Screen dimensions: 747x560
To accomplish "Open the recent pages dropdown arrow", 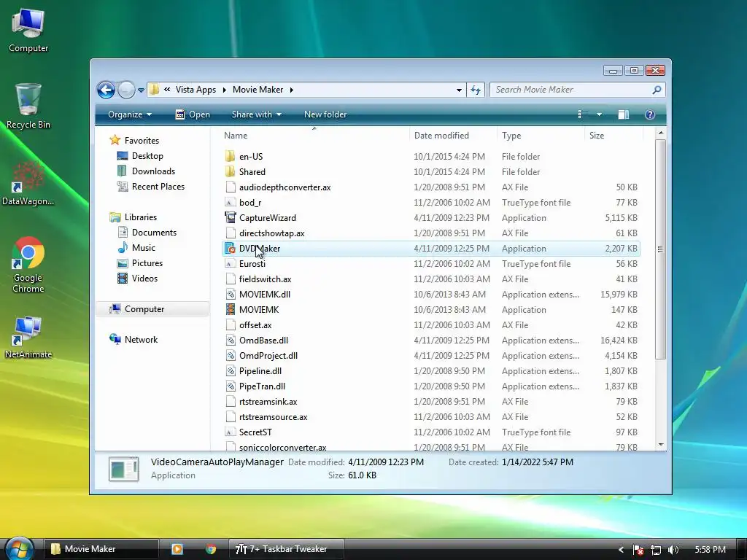I will [141, 90].
